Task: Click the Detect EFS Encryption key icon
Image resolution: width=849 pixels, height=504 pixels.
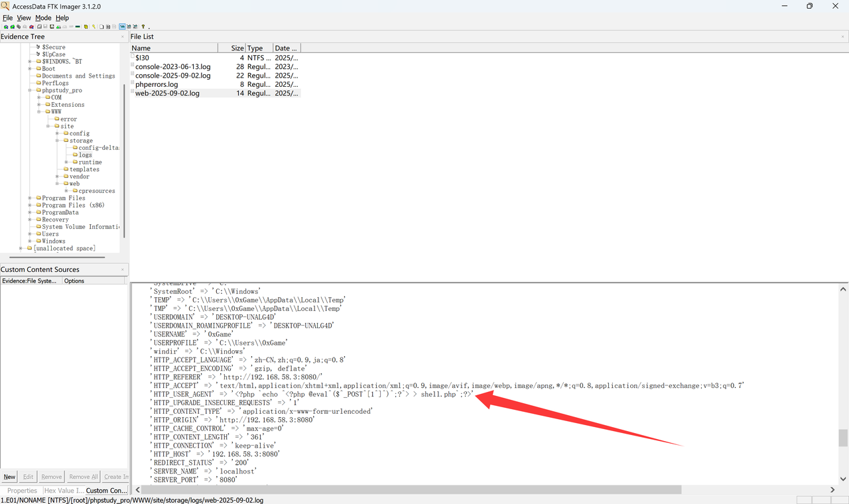Action: pyautogui.click(x=94, y=27)
